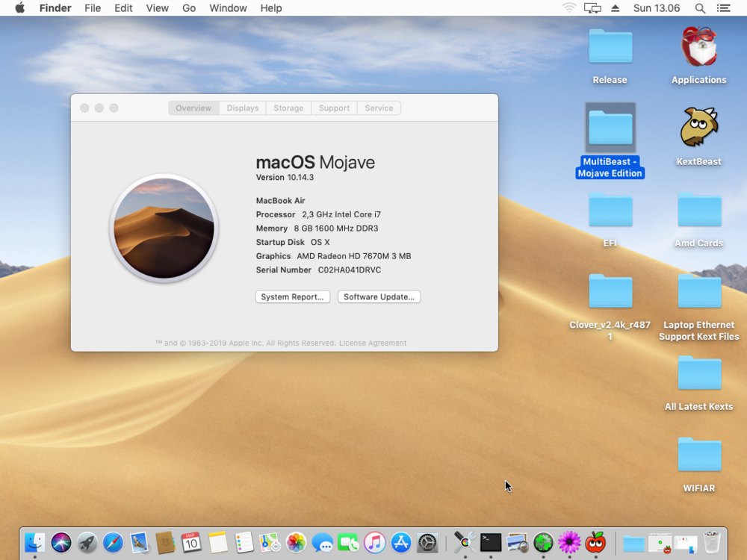Open Safari from the dock
Viewport: 747px width, 560px height.
[113, 542]
